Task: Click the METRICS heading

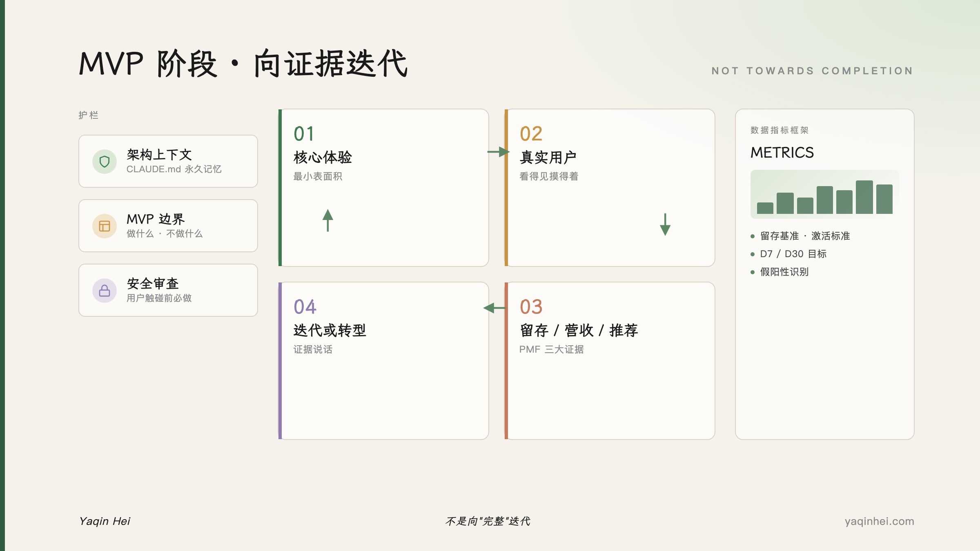Action: (782, 153)
